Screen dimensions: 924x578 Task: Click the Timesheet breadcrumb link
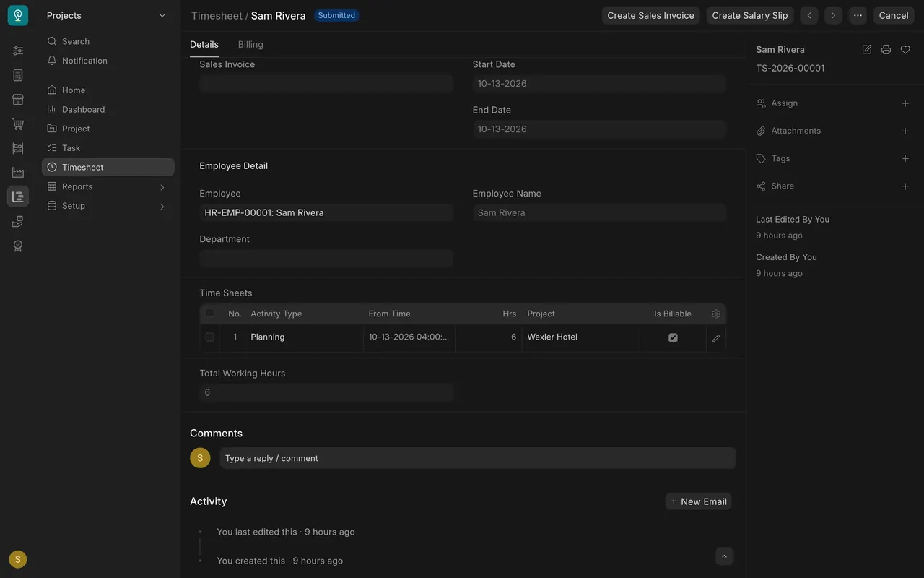[217, 15]
